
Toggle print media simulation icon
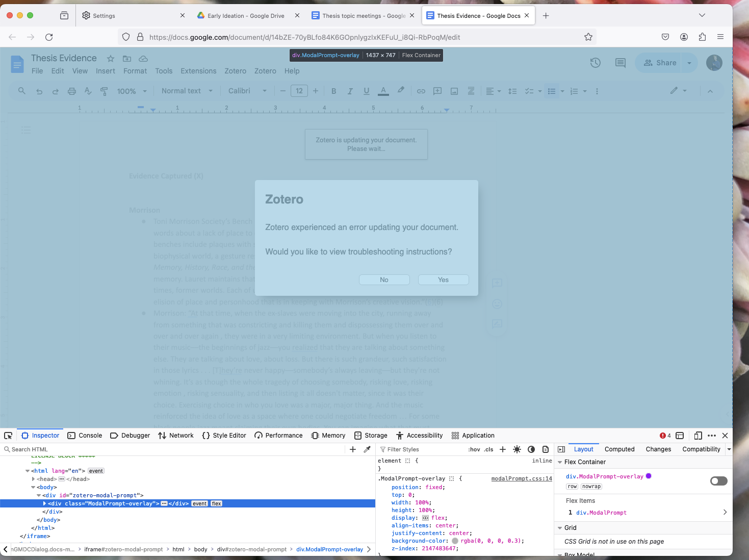(x=546, y=449)
